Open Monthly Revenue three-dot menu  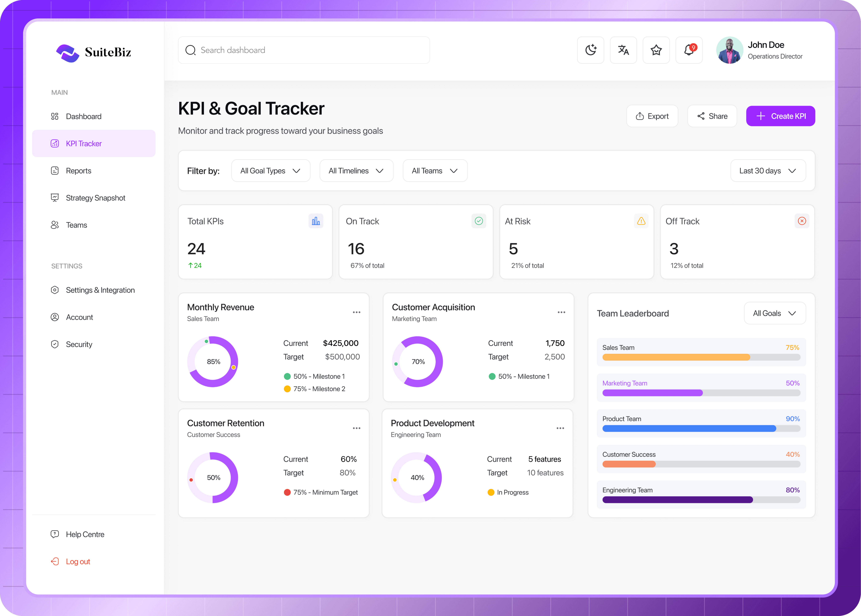(356, 312)
